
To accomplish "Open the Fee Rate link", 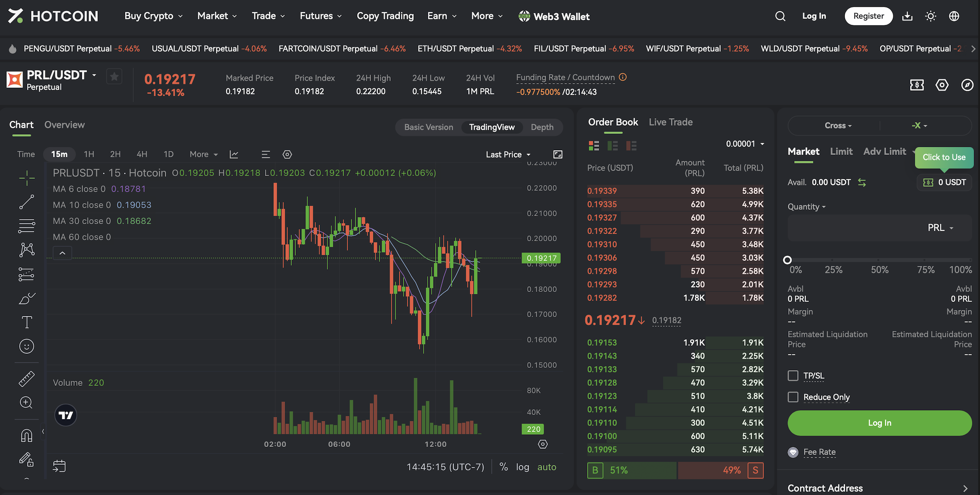I will [x=820, y=452].
